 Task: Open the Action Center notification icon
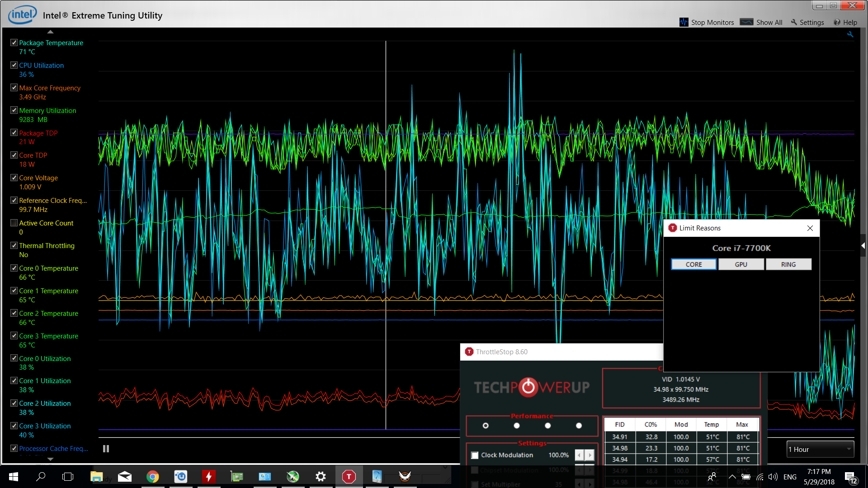click(x=851, y=478)
